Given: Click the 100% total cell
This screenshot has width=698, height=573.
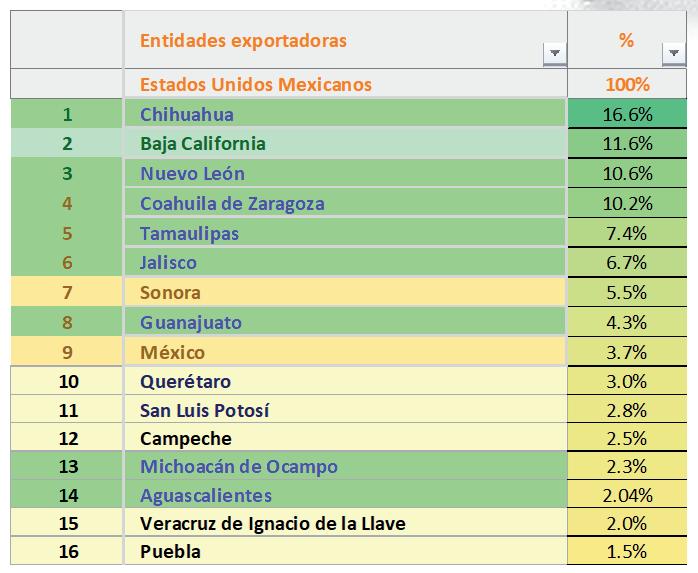Looking at the screenshot, I should pos(627,84).
